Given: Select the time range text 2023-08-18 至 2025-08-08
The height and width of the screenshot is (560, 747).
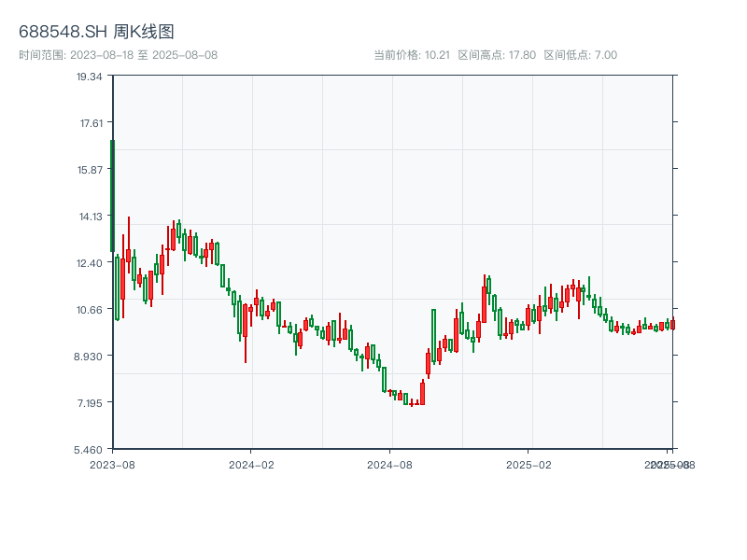Looking at the screenshot, I should pos(144,55).
